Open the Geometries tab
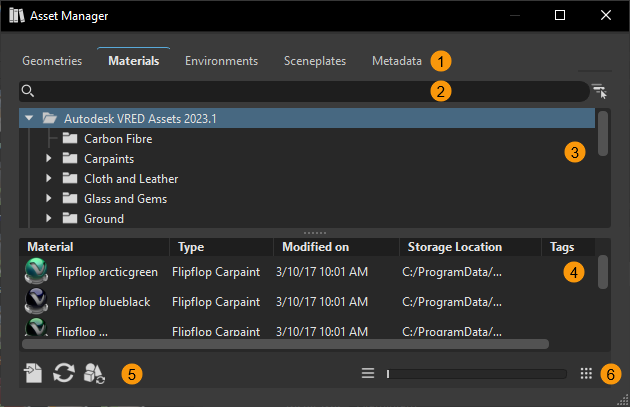This screenshot has width=630, height=407. point(52,61)
